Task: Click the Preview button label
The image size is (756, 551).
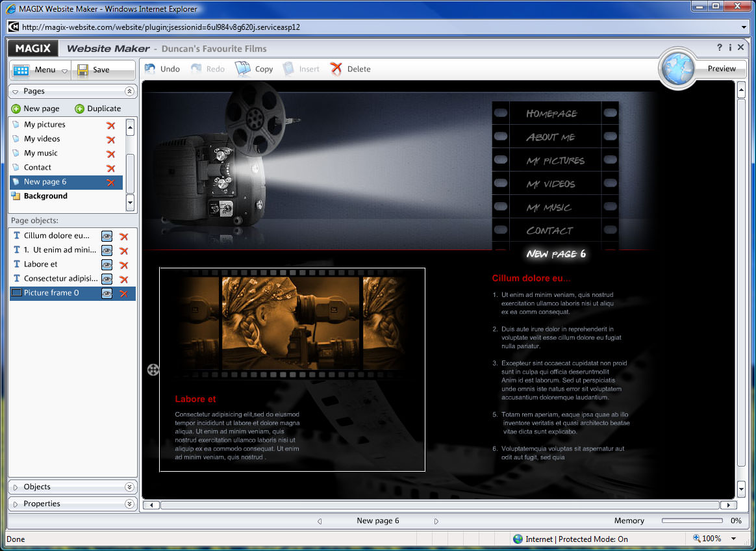Action: (x=722, y=68)
